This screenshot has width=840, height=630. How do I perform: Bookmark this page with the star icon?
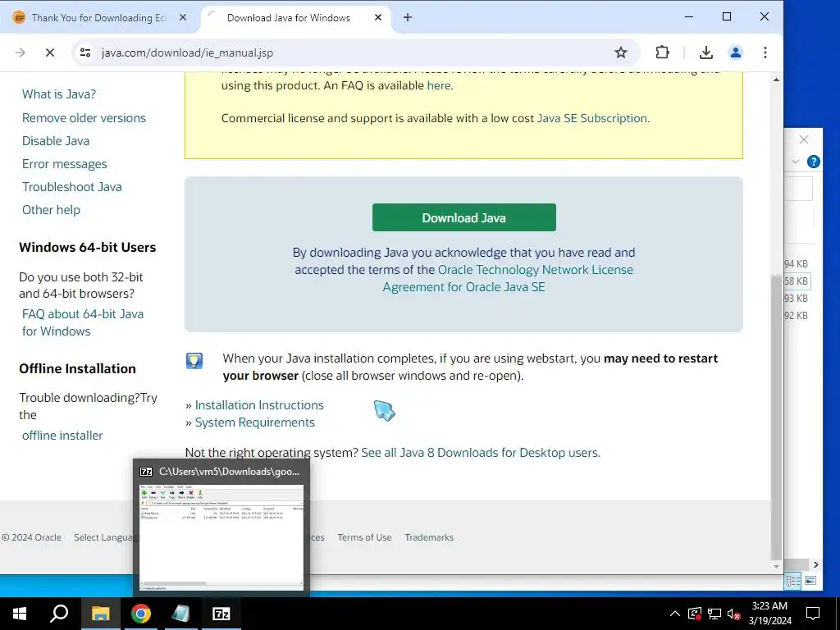point(620,52)
